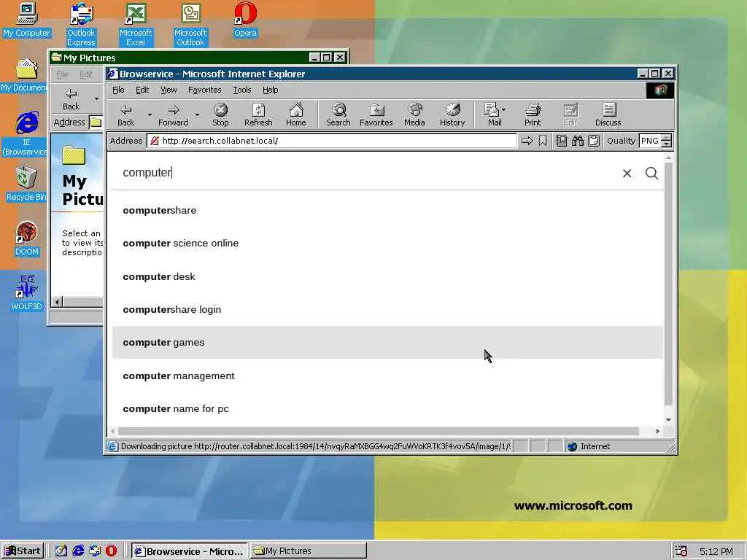The height and width of the screenshot is (560, 747).
Task: Click the book icon left of the binoculars
Action: coord(562,141)
